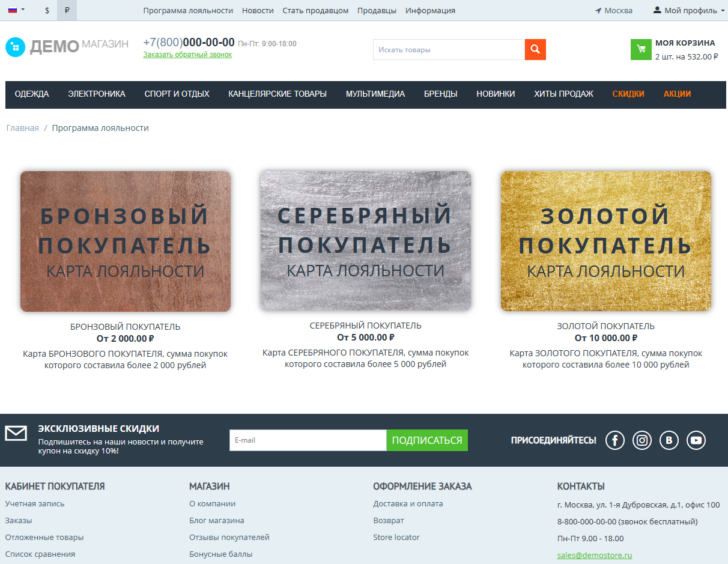This screenshot has width=728, height=564.
Task: Open Информация in top menu
Action: (430, 10)
